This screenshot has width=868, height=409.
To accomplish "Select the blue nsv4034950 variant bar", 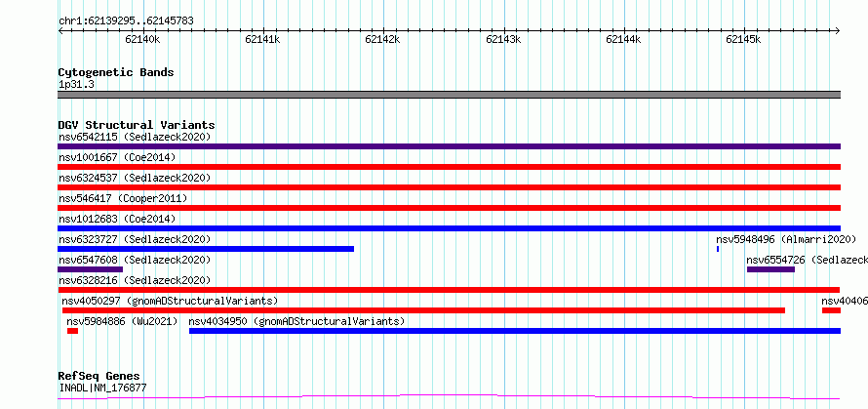I will (515, 331).
